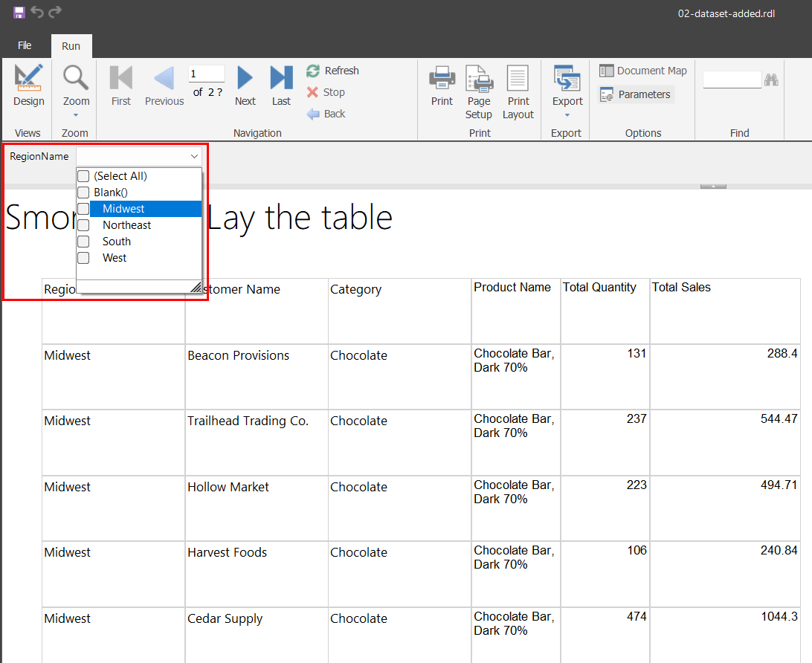
Task: Click the 240.84 total sales value
Action: click(x=779, y=550)
